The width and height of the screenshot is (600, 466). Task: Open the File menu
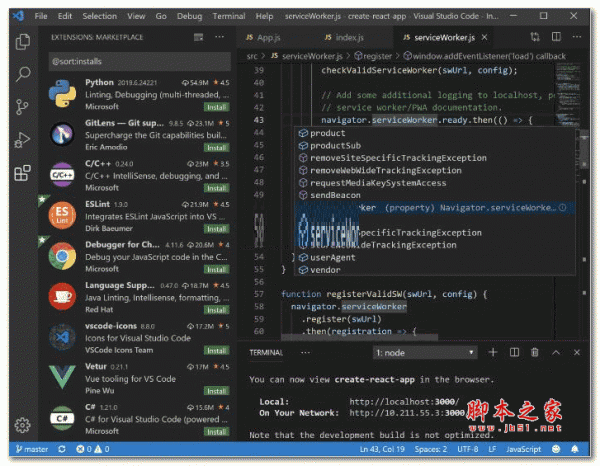pyautogui.click(x=41, y=16)
